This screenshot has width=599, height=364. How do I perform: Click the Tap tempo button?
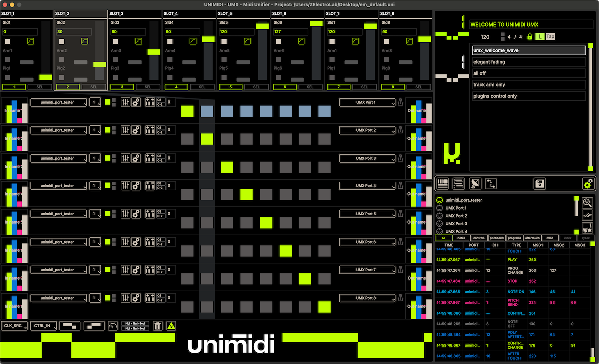click(550, 37)
